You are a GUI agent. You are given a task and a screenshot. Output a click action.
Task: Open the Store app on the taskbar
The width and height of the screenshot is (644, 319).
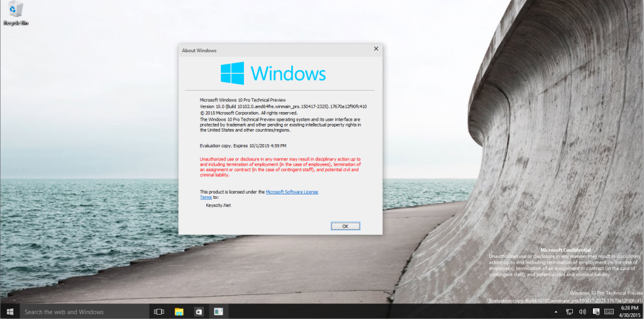(199, 312)
